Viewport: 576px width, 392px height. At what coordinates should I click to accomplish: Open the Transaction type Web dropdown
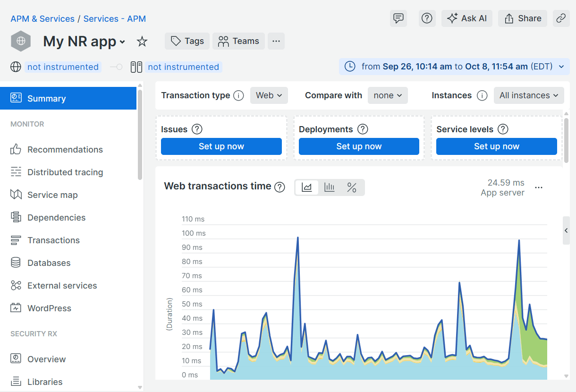[x=269, y=95]
